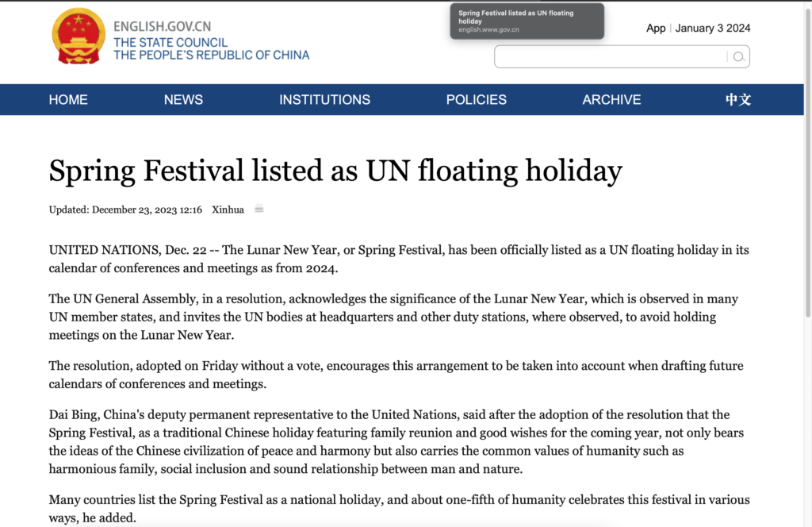Click the print article icon
This screenshot has width=812, height=527.
click(x=259, y=209)
